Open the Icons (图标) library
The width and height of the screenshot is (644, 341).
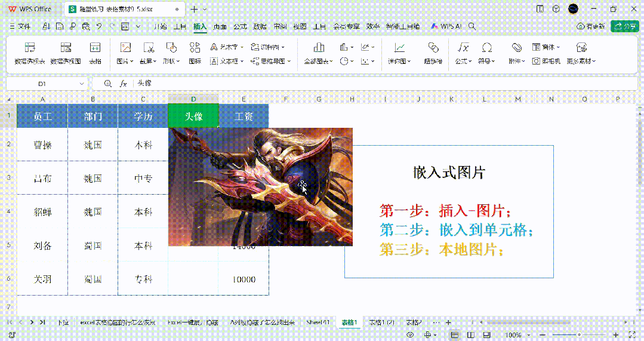point(195,53)
